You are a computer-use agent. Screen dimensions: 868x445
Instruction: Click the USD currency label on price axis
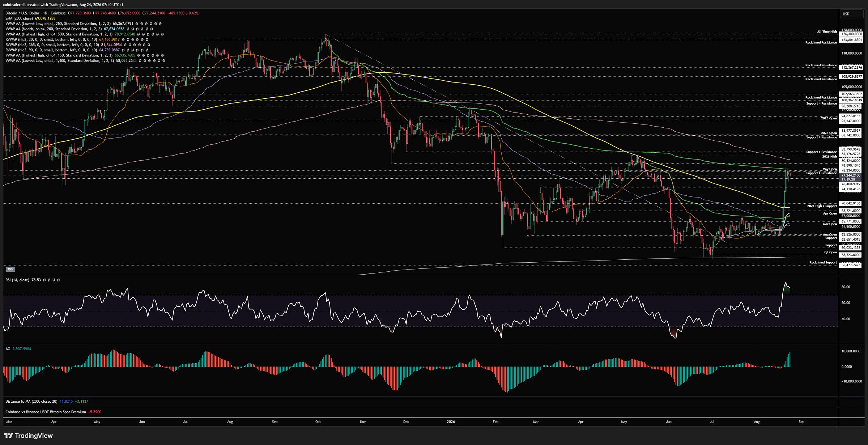pos(846,14)
